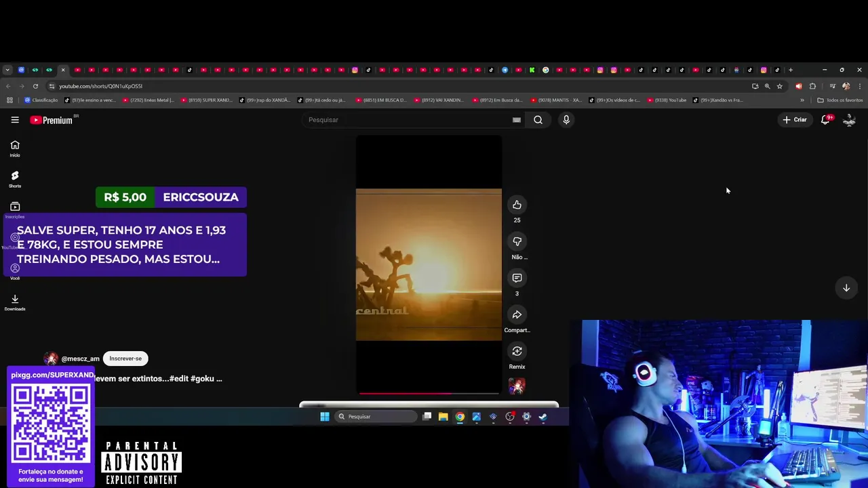
Task: Open Downloads in the sidebar
Action: pyautogui.click(x=15, y=302)
